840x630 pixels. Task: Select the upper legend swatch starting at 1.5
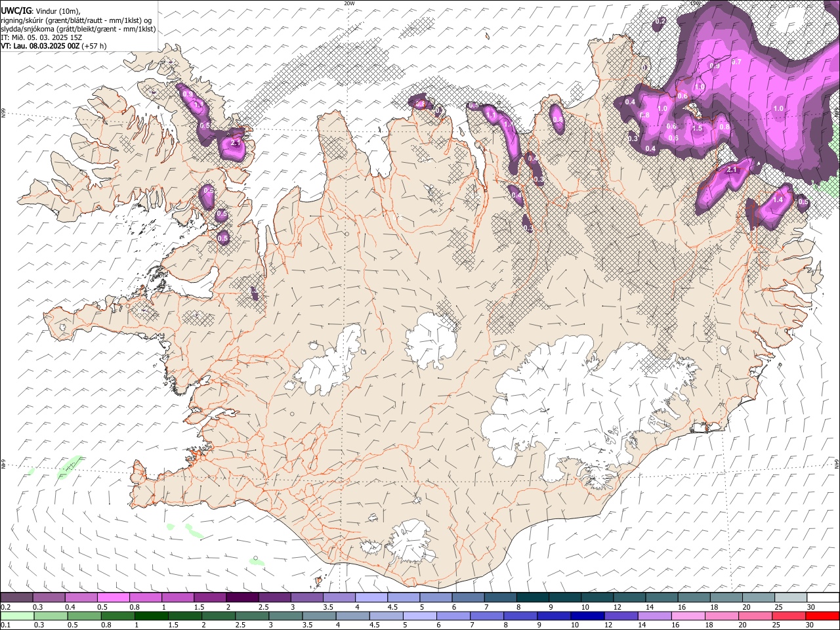210,597
